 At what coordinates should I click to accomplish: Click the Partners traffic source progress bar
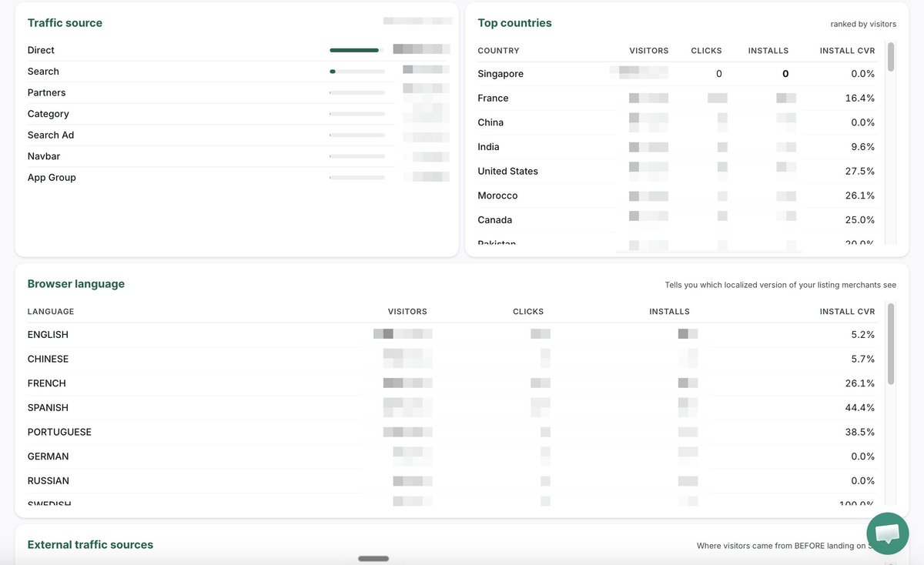pyautogui.click(x=357, y=92)
